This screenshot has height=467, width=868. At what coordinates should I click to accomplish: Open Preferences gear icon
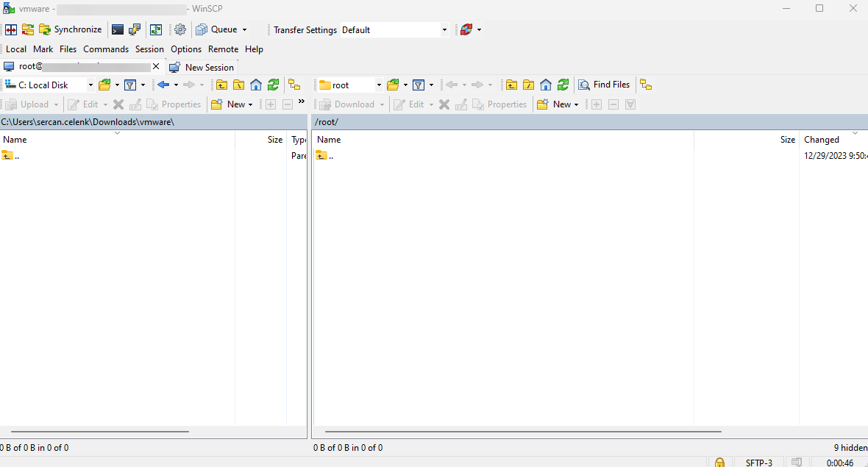tap(180, 30)
